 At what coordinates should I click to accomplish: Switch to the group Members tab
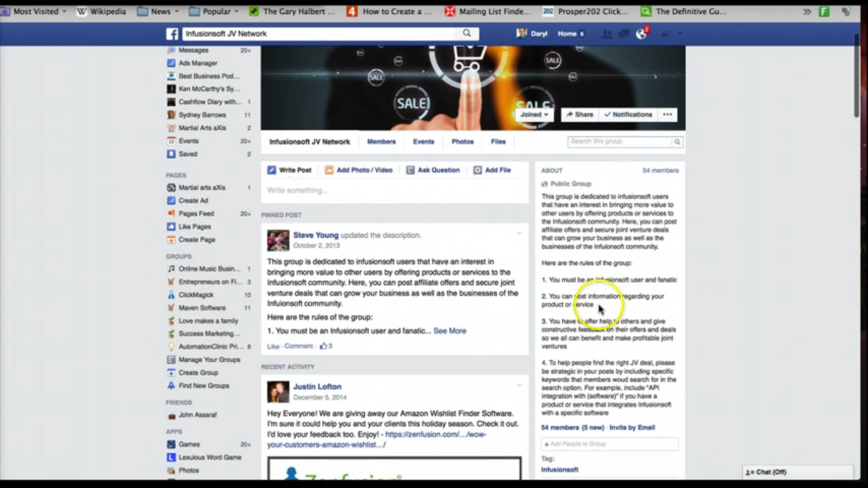tap(381, 142)
